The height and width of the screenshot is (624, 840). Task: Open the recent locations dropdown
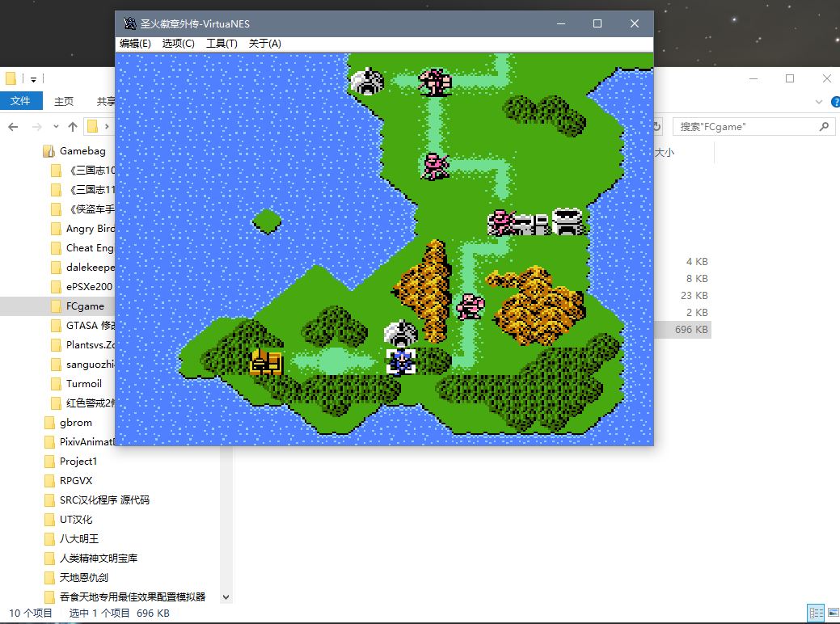[56, 127]
